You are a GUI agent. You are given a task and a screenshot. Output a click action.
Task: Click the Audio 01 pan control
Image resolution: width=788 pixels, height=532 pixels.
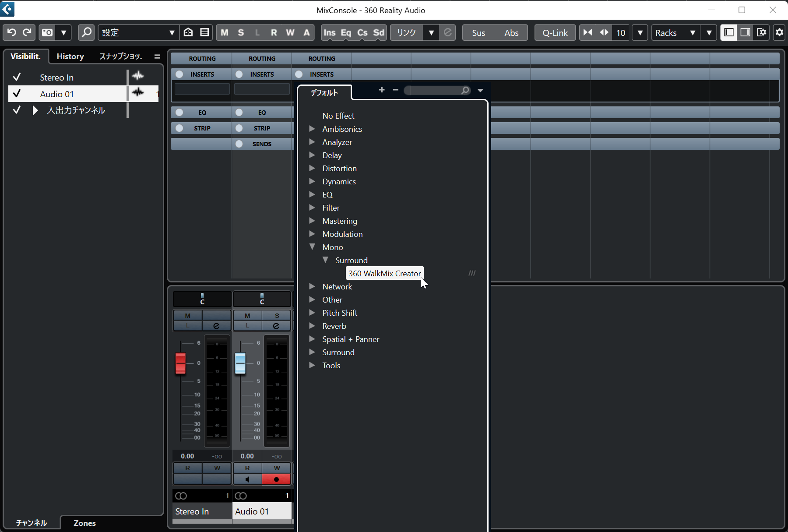[262, 299]
